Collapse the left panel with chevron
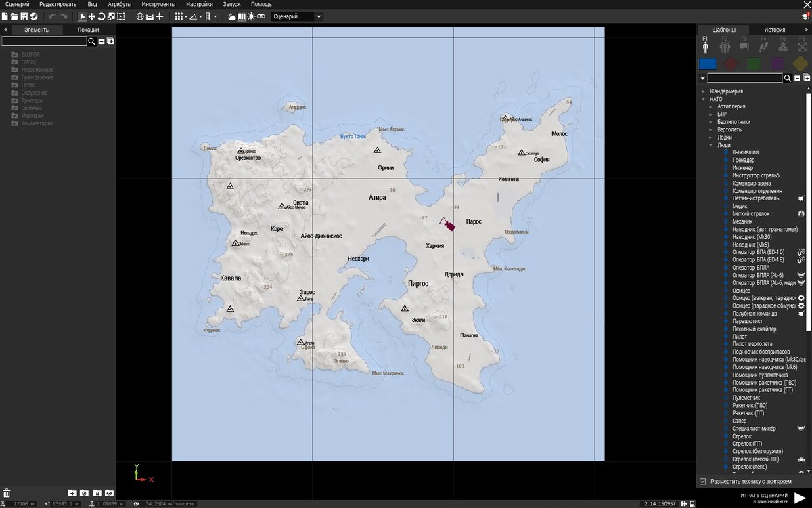Image resolution: width=812 pixels, height=508 pixels. (x=5, y=30)
